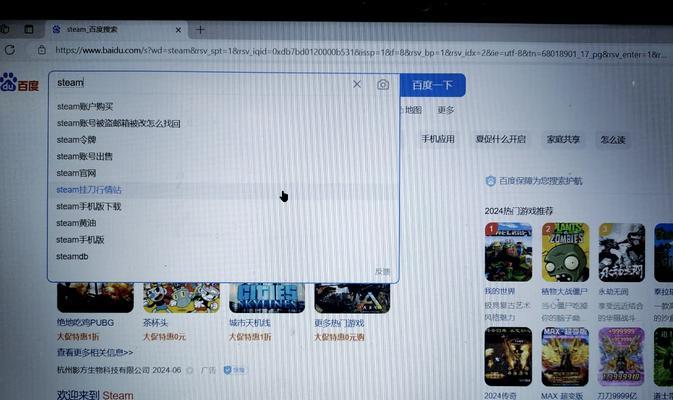Focus the steam search input field

pyautogui.click(x=202, y=83)
